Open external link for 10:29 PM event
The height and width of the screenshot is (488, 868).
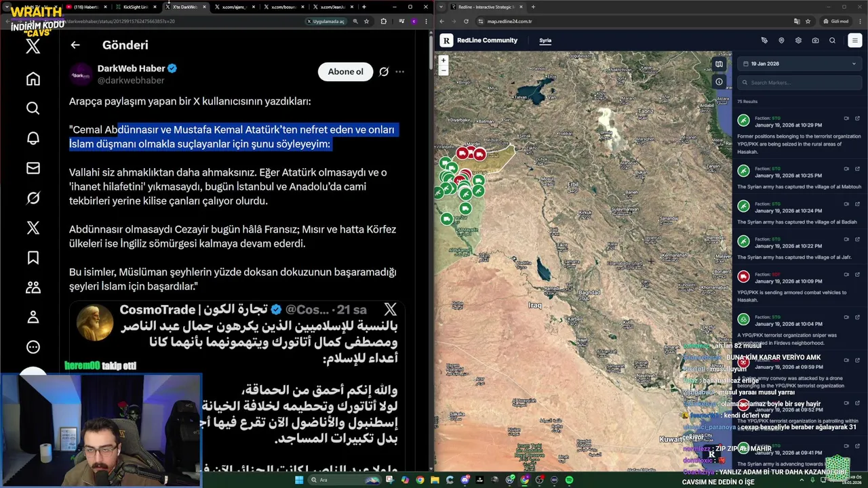[x=857, y=119]
